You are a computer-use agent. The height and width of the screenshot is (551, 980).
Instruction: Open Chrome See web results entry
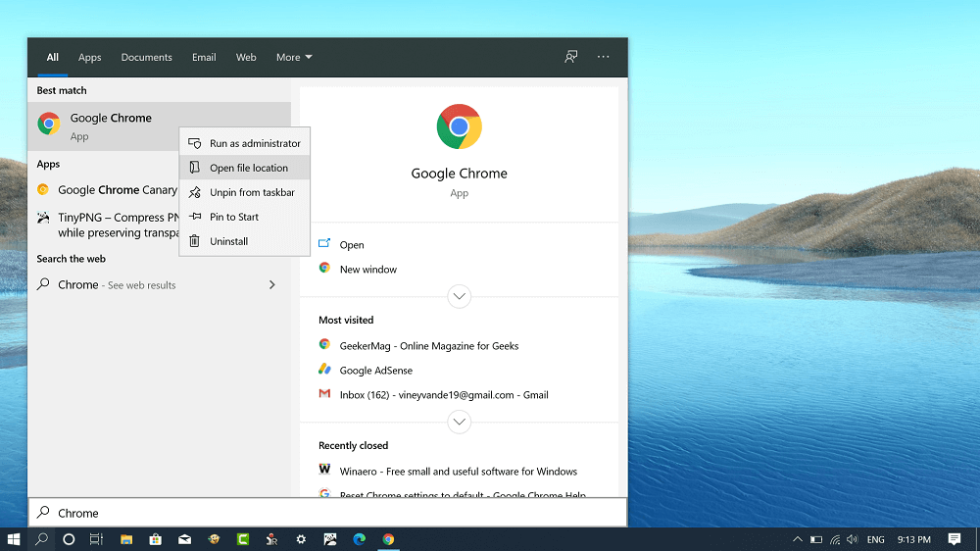pos(159,284)
